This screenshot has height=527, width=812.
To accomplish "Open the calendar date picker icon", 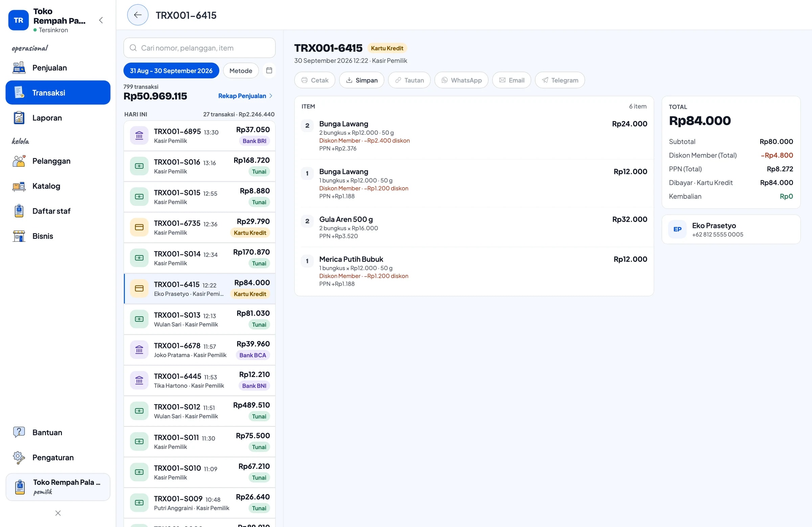I will coord(269,71).
